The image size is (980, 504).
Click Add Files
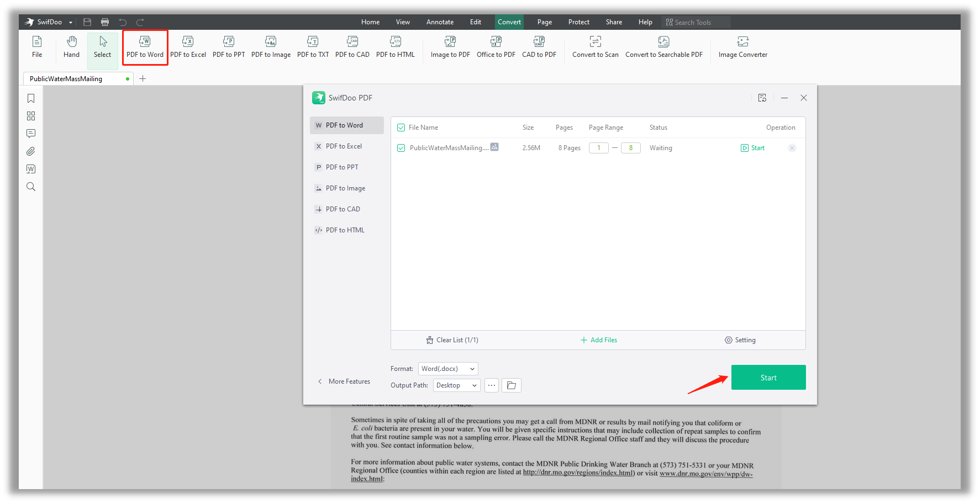[x=599, y=340]
